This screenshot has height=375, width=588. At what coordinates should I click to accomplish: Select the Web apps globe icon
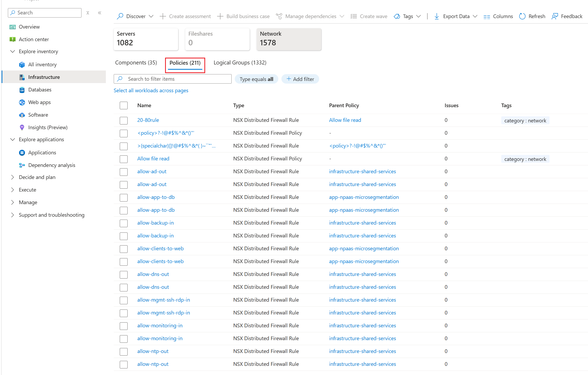(x=22, y=102)
